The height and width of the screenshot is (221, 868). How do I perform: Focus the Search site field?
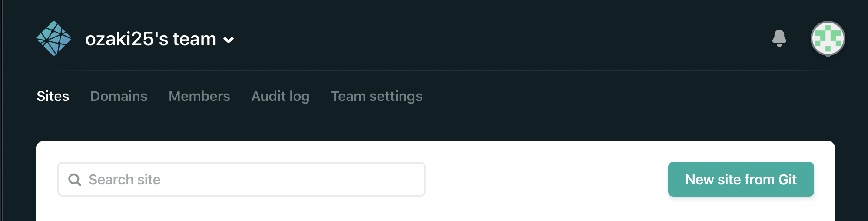[x=242, y=179]
